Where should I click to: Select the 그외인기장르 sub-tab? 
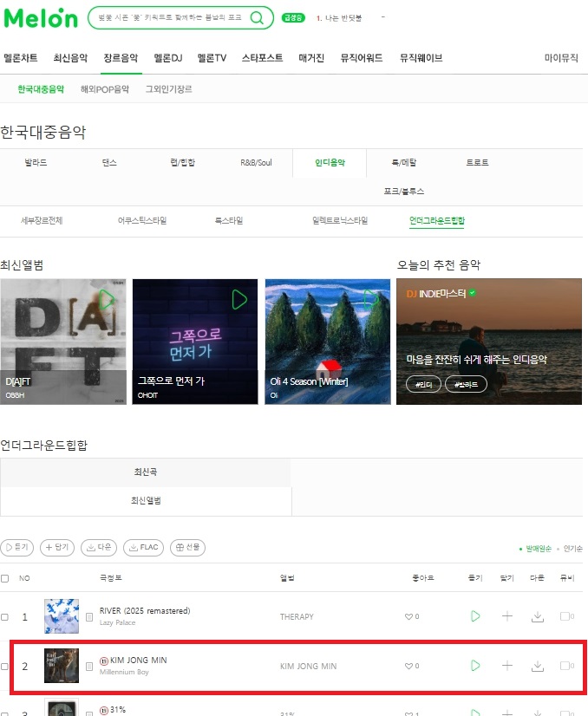pos(168,89)
